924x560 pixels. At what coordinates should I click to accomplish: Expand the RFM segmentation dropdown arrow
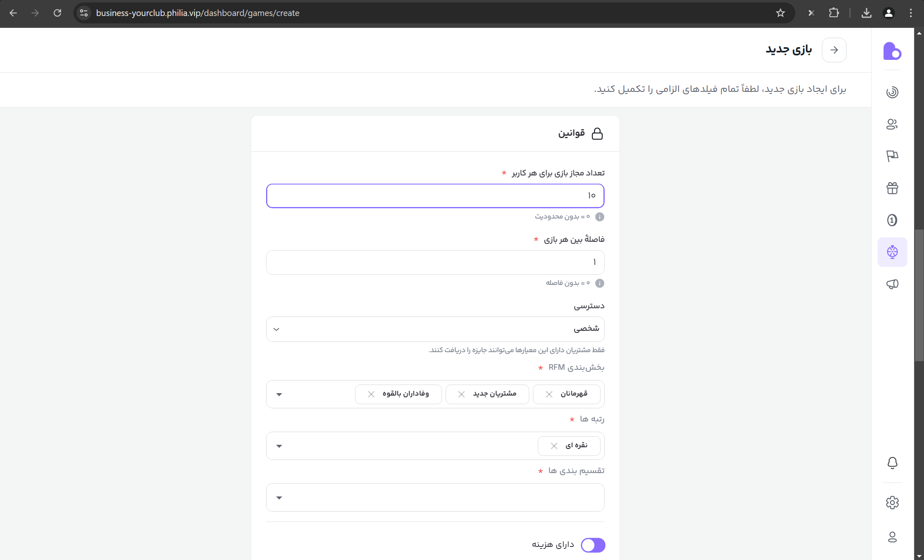click(279, 394)
